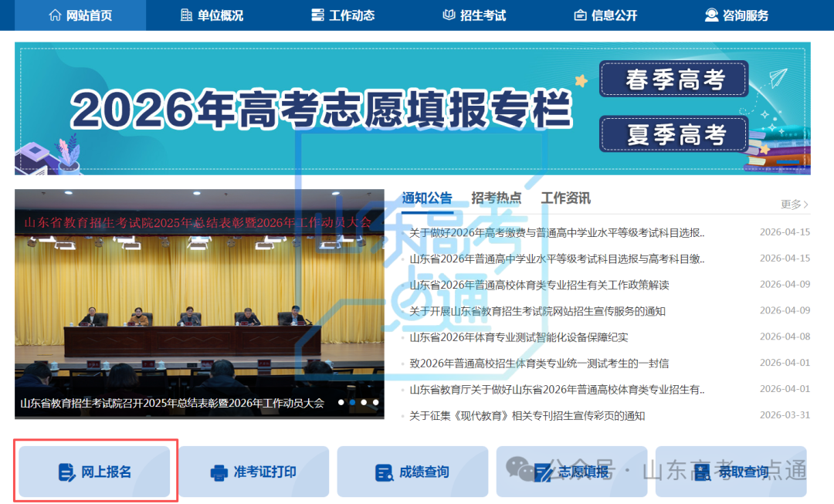Click the home icon beside 网站首页

[55, 15]
